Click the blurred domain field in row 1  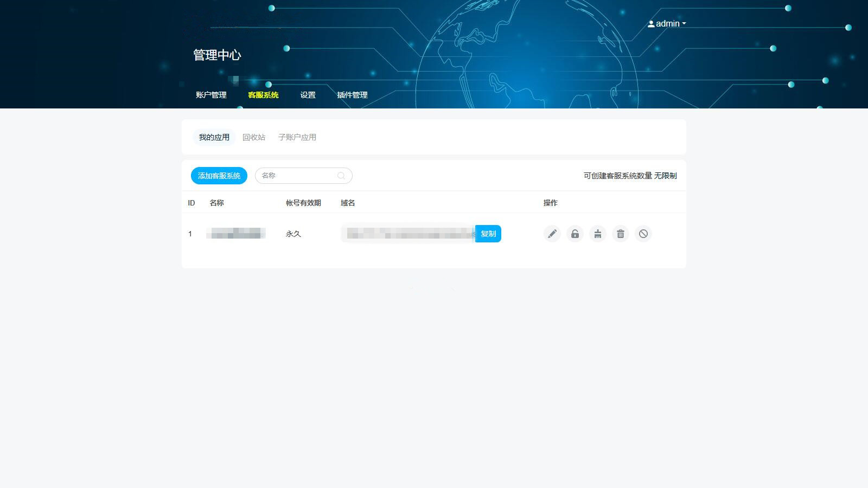(408, 234)
